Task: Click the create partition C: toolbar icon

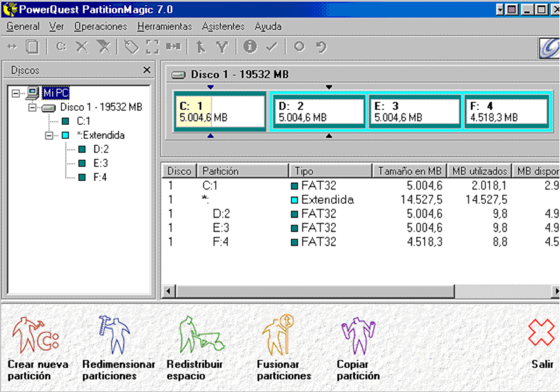Action: 61,46
